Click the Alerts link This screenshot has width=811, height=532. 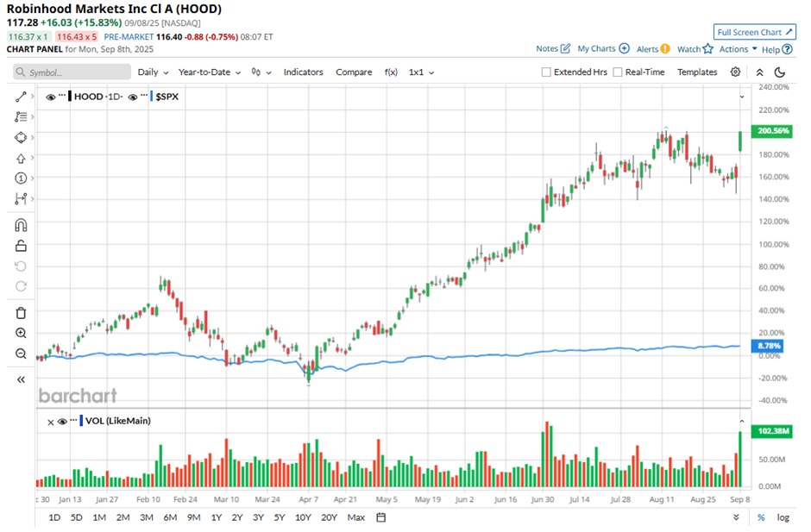click(647, 49)
